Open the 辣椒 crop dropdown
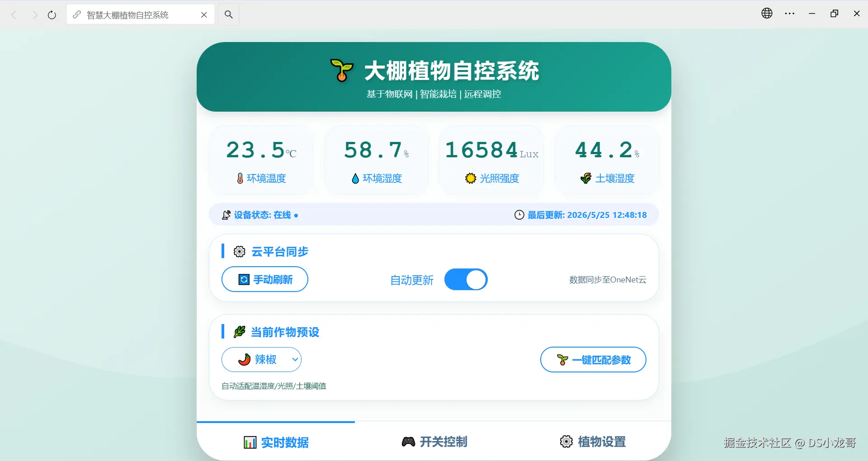Viewport: 868px width, 461px height. 261,360
